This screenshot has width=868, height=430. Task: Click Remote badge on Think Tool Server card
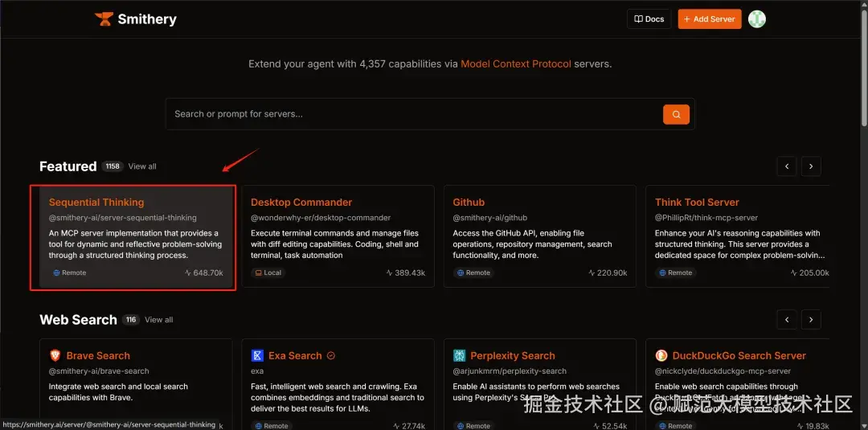[x=675, y=272]
